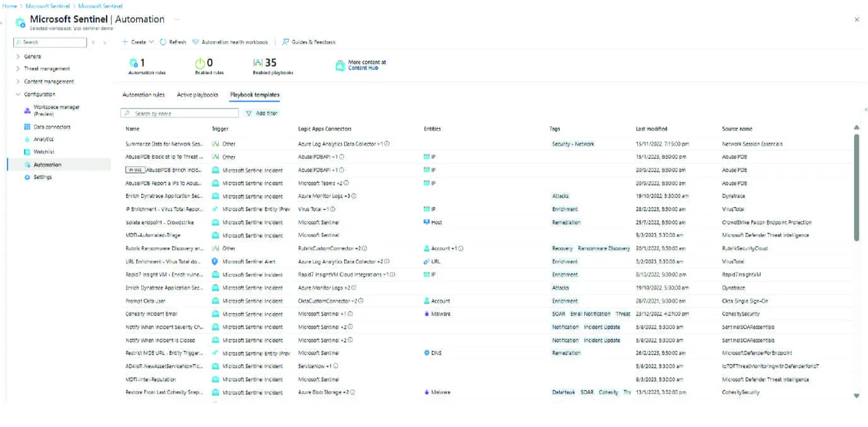Screen dimensions: 868x427
Task: Sort by the Last modified column header
Action: [x=651, y=129]
